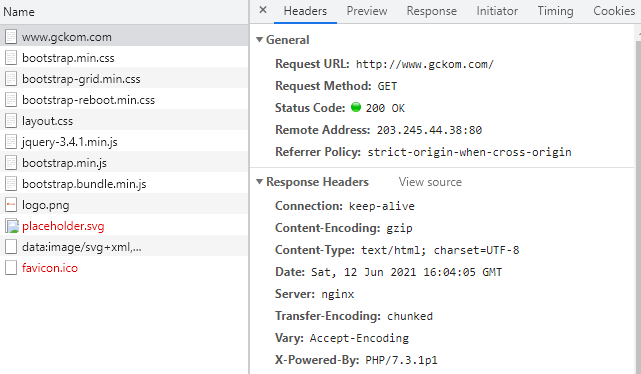The image size is (641, 374).
Task: Click image icon beside logo.png
Action: coord(11,205)
